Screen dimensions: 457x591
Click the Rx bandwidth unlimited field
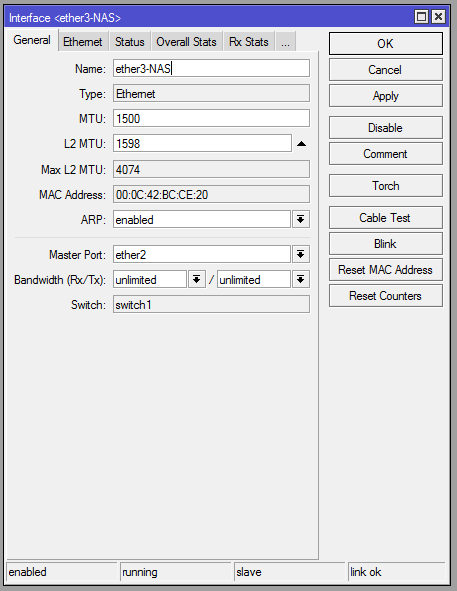coord(150,279)
